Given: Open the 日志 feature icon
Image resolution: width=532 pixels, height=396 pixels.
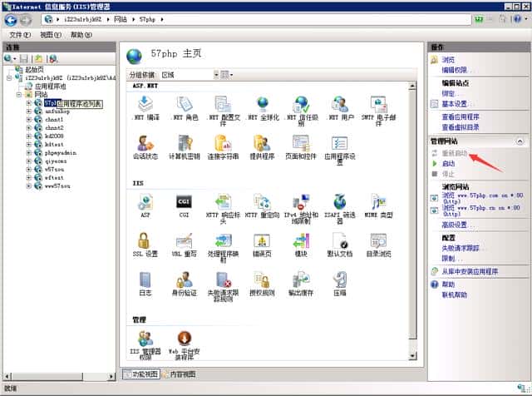Looking at the screenshot, I should [x=145, y=280].
